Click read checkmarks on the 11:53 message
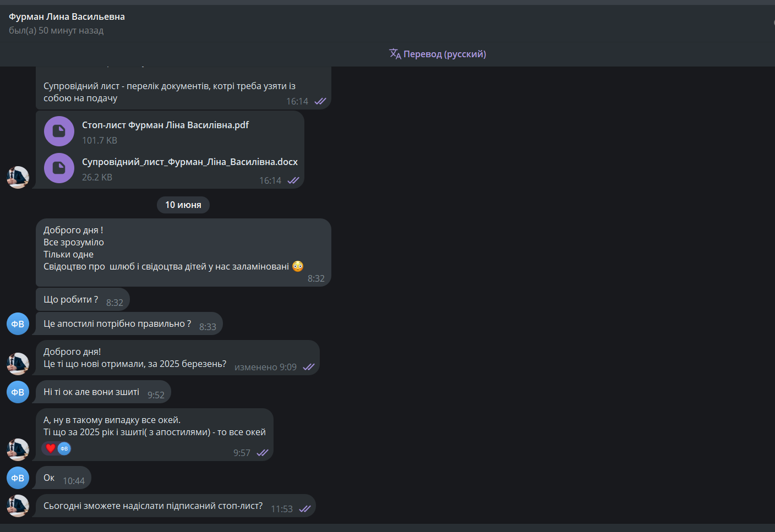 [305, 509]
